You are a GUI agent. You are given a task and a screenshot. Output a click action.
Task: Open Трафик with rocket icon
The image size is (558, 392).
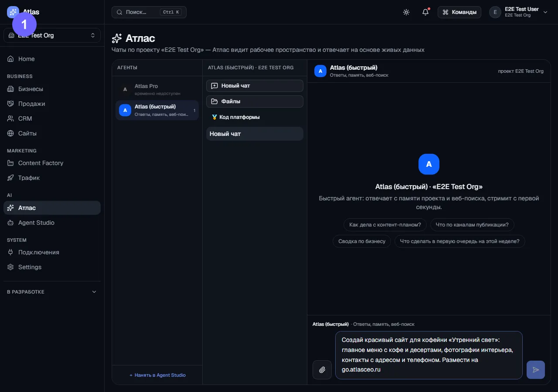point(52,178)
